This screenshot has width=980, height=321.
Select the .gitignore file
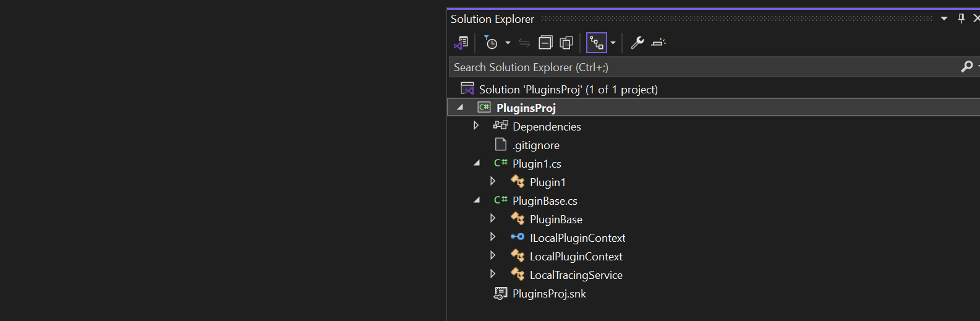535,145
